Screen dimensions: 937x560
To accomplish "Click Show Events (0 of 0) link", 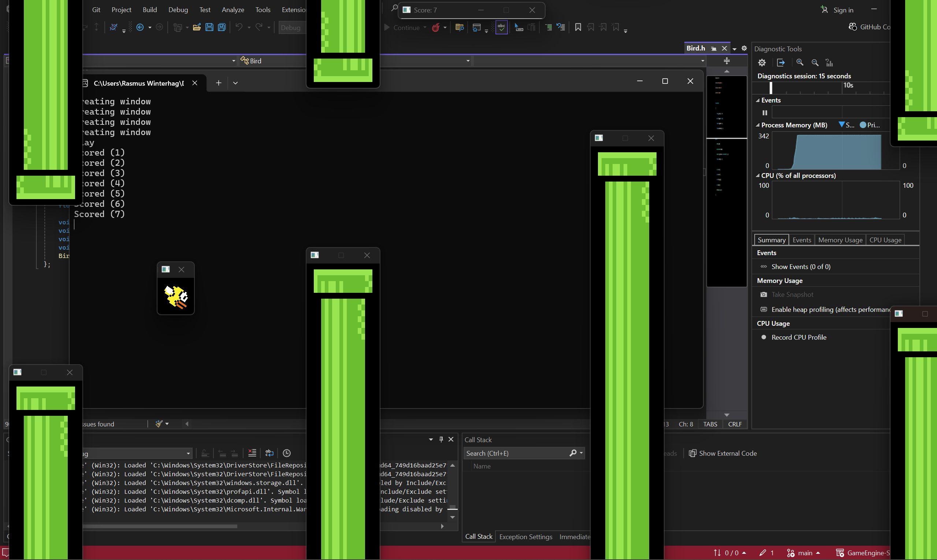I will pyautogui.click(x=801, y=267).
